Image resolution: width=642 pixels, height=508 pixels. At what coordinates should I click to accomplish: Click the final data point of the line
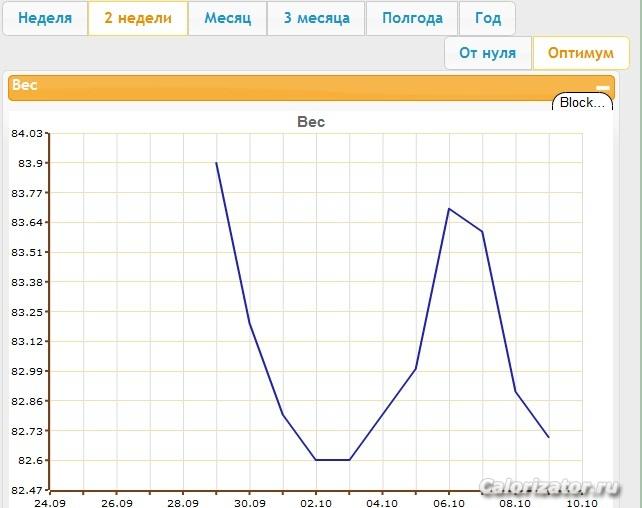[x=549, y=437]
